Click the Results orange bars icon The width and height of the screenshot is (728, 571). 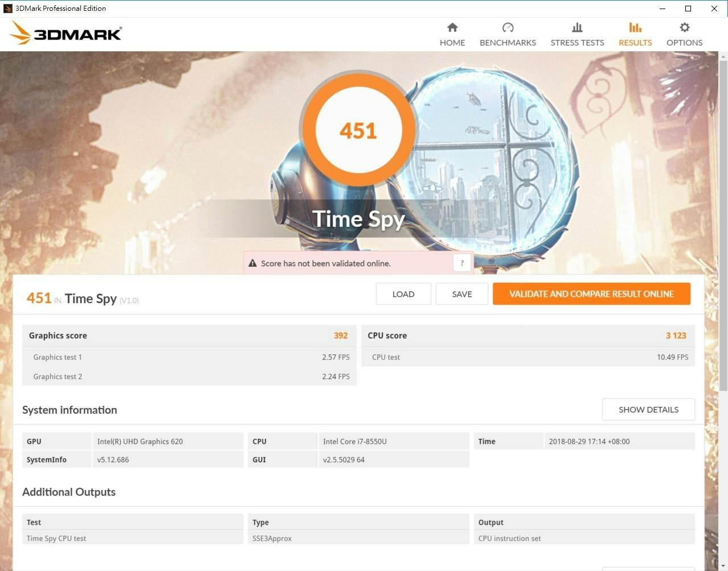[x=635, y=27]
